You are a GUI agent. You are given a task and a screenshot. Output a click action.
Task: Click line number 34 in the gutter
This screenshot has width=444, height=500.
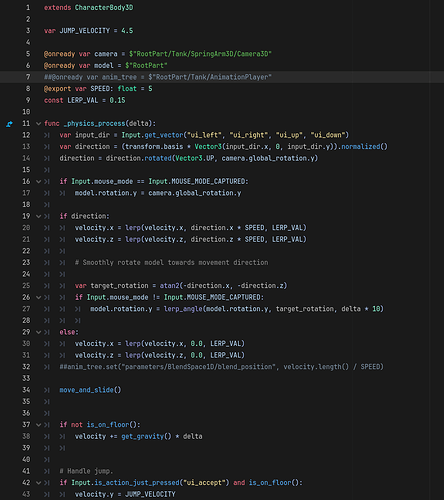26,390
